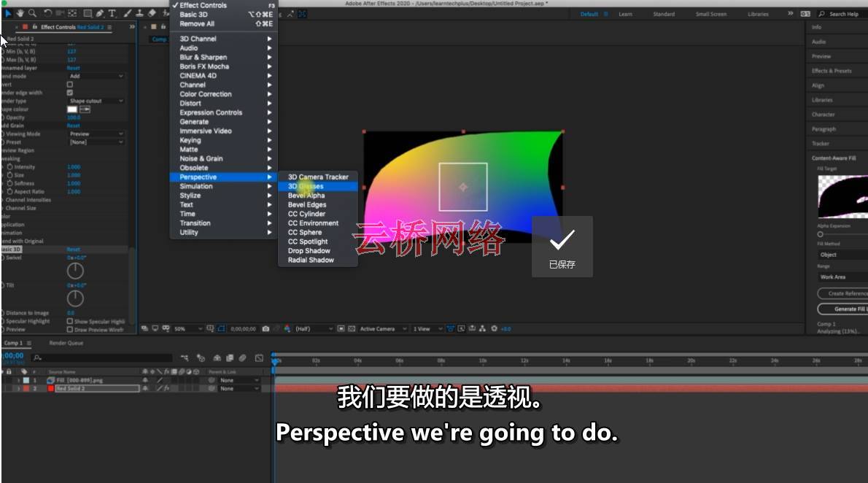868x483 pixels.
Task: Click the timeline layer search field
Action: [x=102, y=358]
